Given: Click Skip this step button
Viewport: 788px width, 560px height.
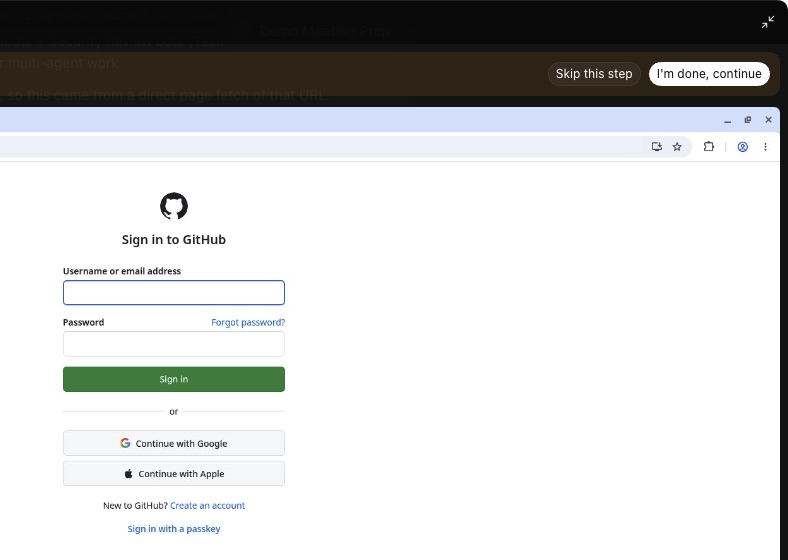Looking at the screenshot, I should point(594,74).
